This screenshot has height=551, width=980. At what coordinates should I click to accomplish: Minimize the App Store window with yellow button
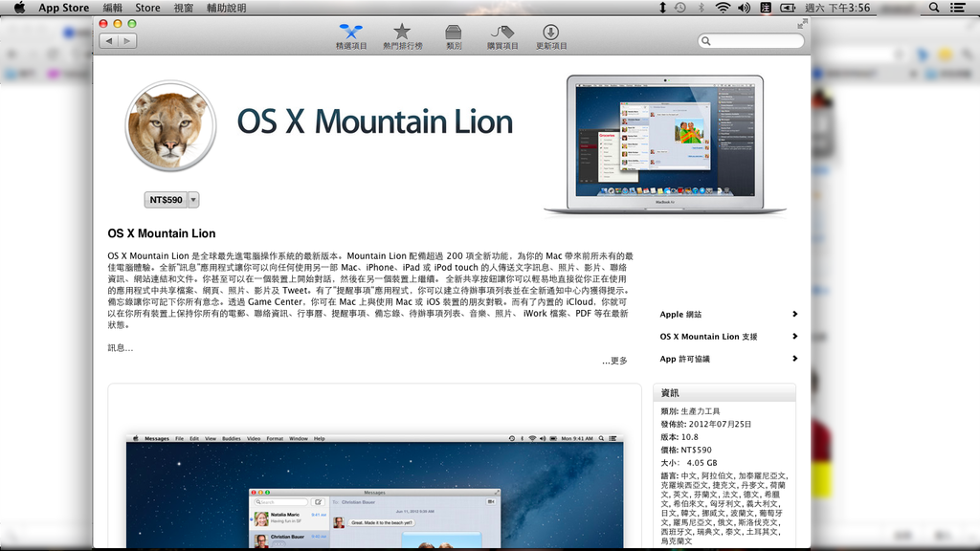point(118,24)
